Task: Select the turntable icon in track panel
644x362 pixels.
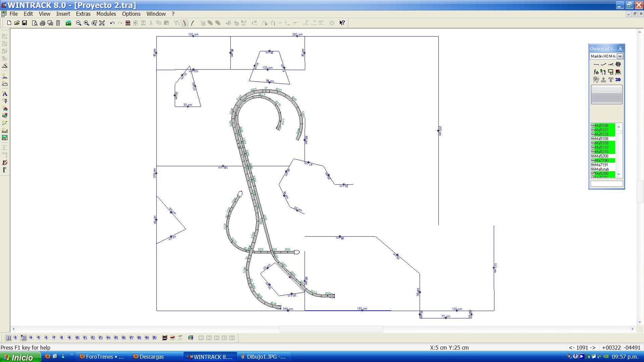Action: click(x=618, y=64)
